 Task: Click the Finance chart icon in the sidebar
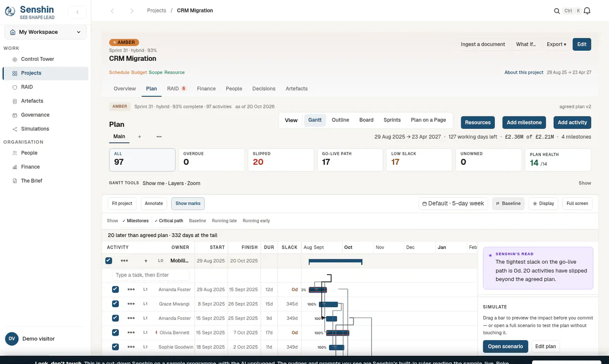pos(15,167)
